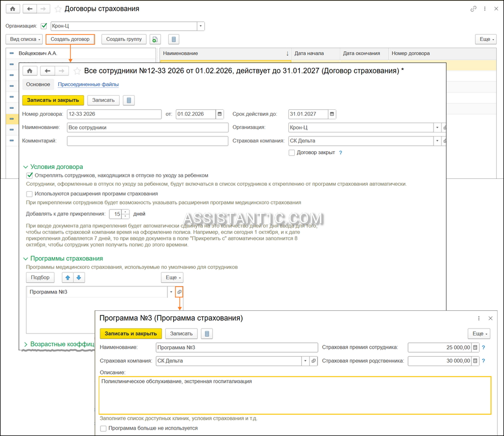This screenshot has height=436, width=504.
Task: Move the insurance program up with the blue arrow
Action: click(x=67, y=277)
